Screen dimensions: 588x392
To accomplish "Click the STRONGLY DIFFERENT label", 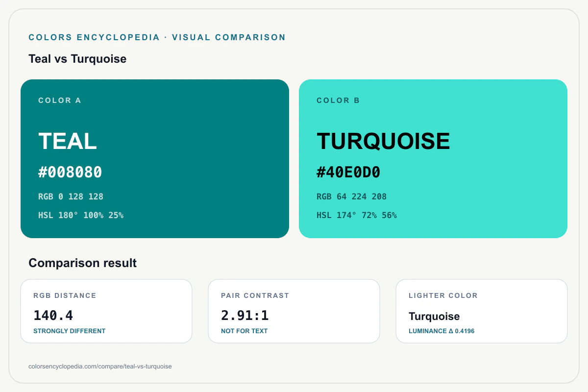I will point(69,331).
